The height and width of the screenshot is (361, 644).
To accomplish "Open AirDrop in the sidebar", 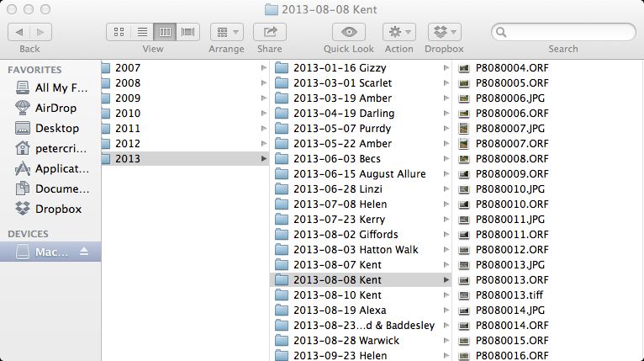I will click(x=56, y=108).
